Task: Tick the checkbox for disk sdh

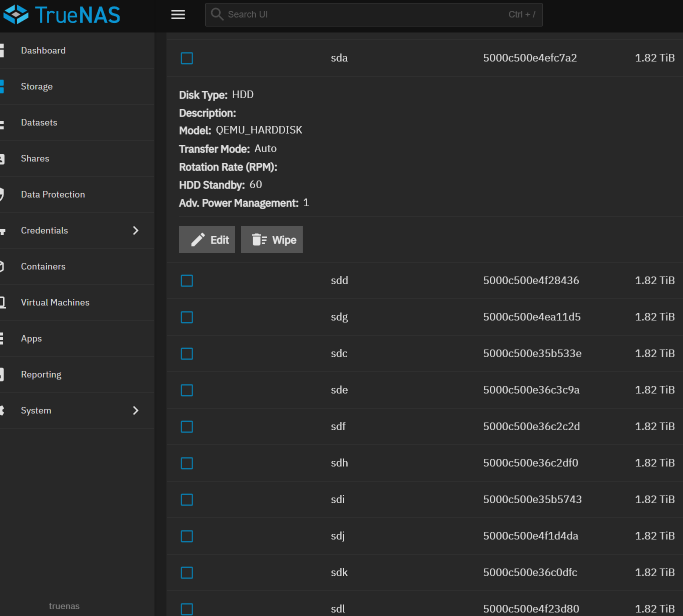Action: [x=187, y=463]
